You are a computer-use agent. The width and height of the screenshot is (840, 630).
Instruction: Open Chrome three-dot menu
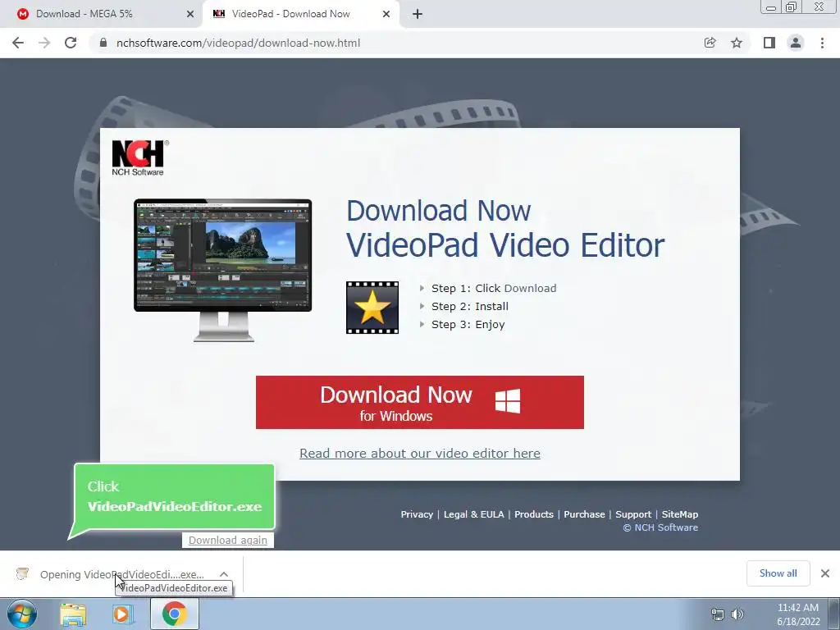click(x=822, y=43)
